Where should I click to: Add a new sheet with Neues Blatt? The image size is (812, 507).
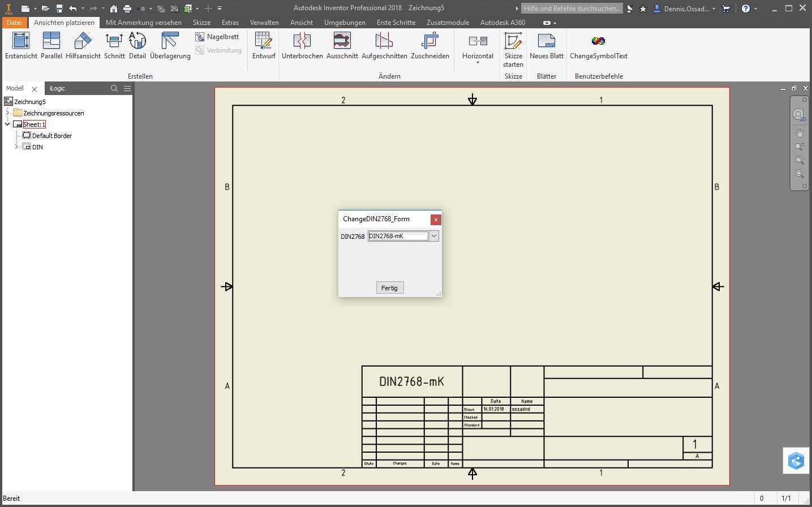[546, 45]
